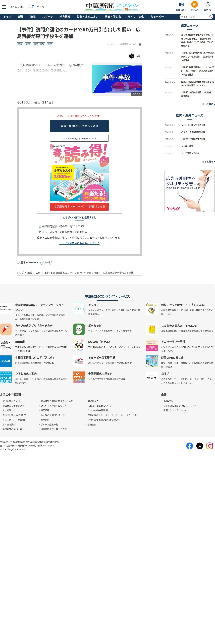Focus the サイト内検索 search field

tap(194, 17)
